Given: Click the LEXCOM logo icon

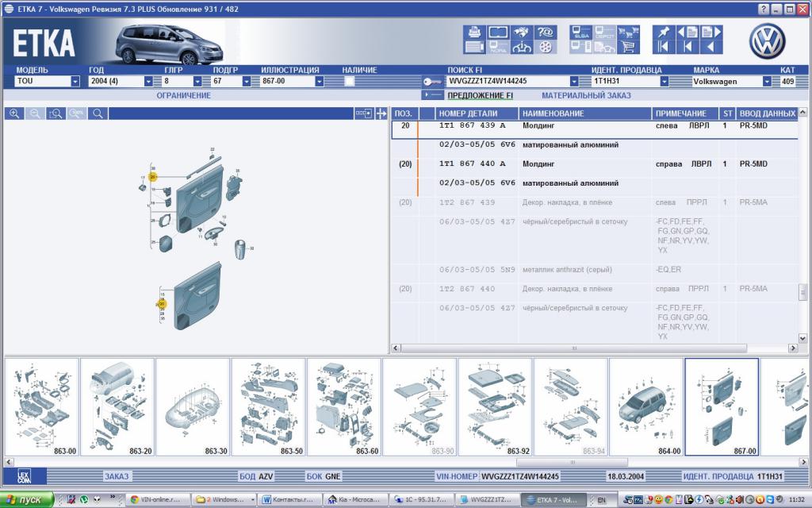Looking at the screenshot, I should tap(25, 476).
